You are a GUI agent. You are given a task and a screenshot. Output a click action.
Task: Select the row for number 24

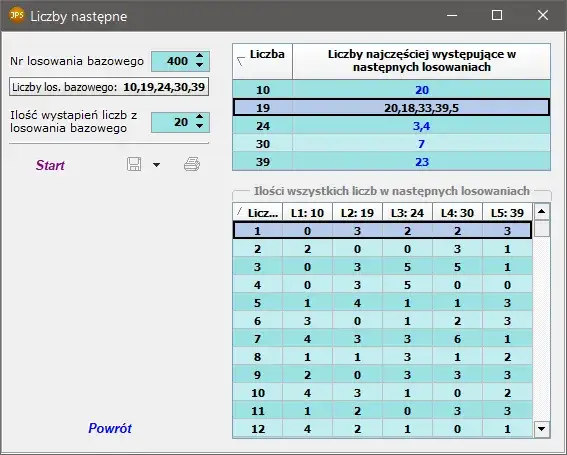392,126
